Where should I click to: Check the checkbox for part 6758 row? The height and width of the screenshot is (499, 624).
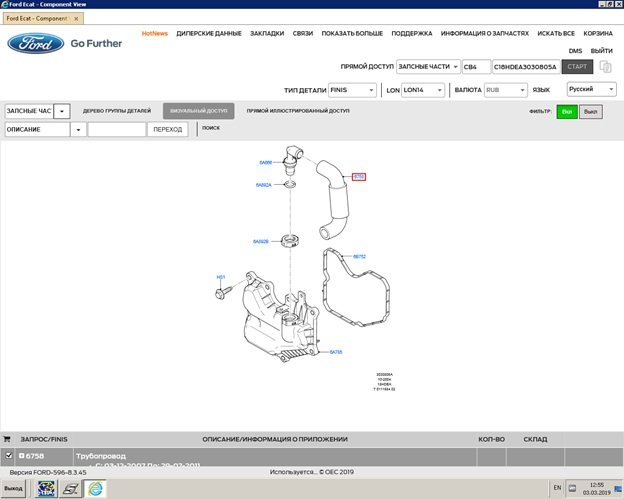click(8, 456)
